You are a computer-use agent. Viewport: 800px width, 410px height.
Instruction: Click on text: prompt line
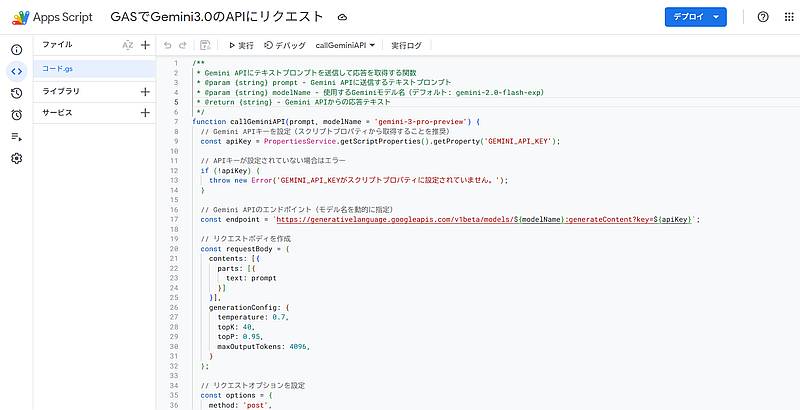pyautogui.click(x=251, y=278)
